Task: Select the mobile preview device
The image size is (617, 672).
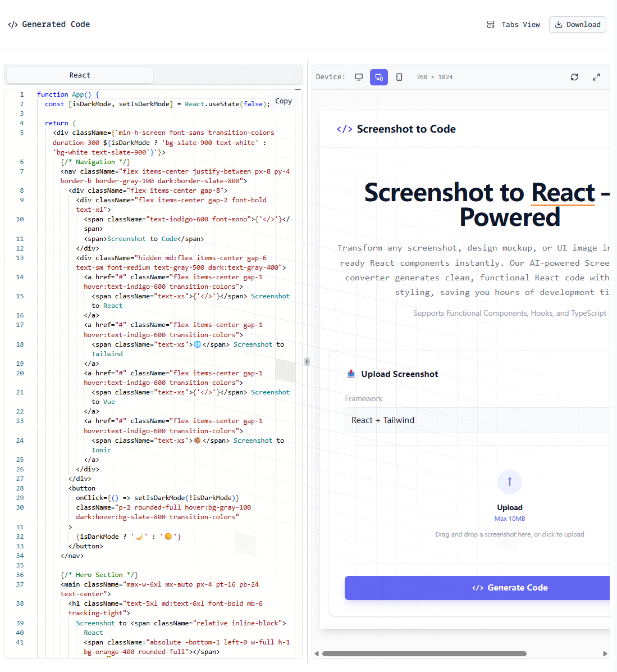Action: point(399,77)
